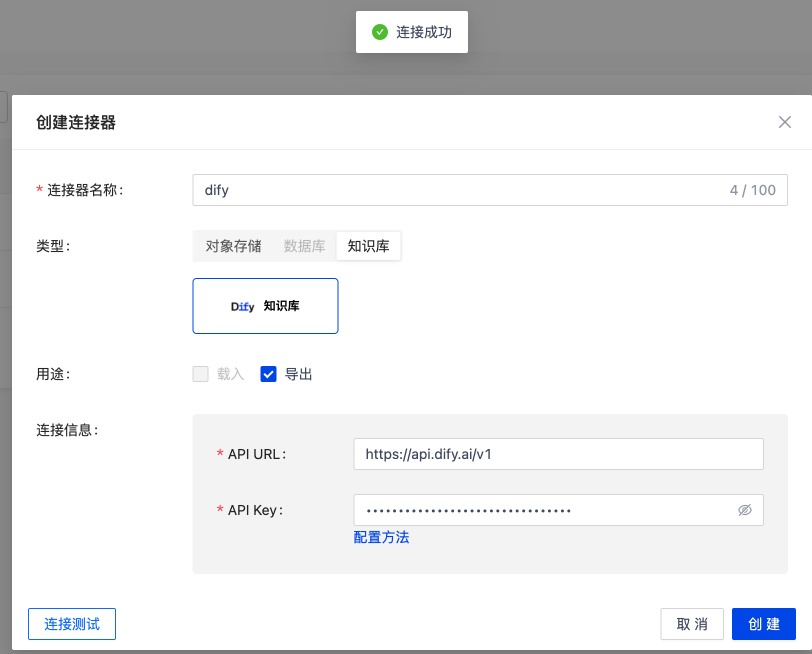812x654 pixels.
Task: Switch to the 对象存储 type tab
Action: pyautogui.click(x=233, y=246)
